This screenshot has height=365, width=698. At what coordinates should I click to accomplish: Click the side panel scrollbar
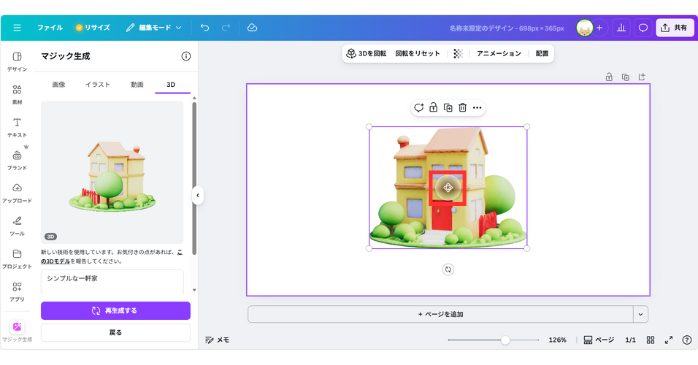(194, 178)
